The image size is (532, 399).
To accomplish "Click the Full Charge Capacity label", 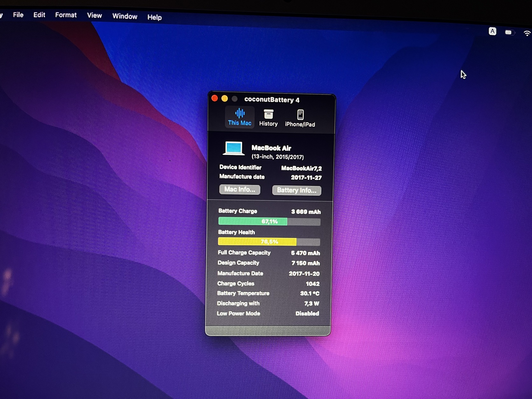I will click(244, 253).
